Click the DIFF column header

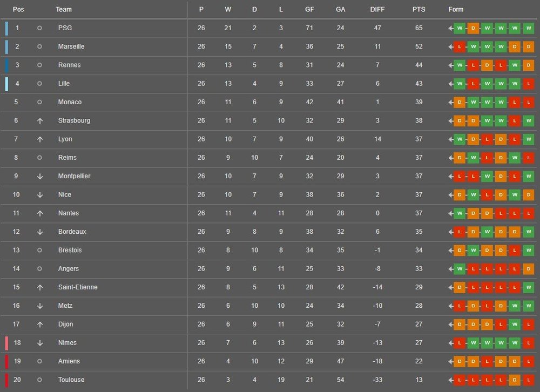tap(378, 9)
